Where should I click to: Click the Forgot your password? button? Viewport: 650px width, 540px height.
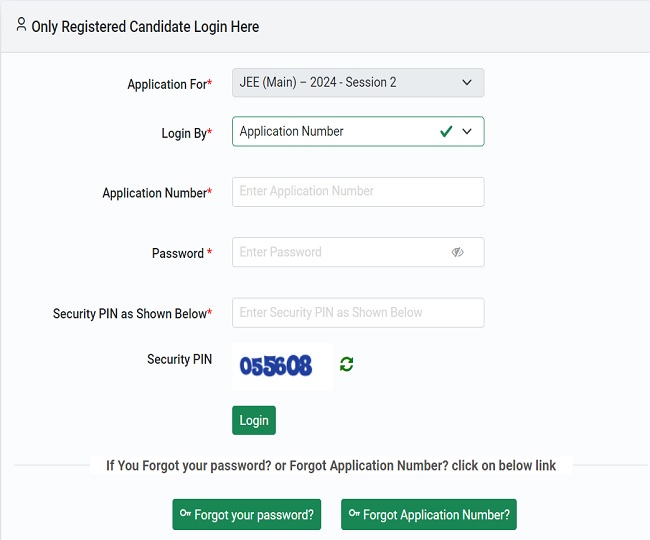click(247, 515)
